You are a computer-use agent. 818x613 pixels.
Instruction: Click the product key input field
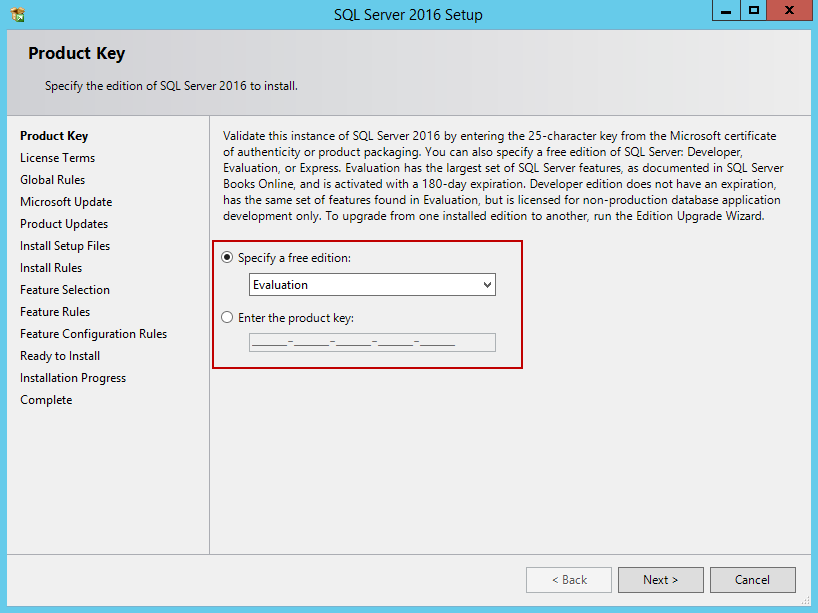(372, 343)
